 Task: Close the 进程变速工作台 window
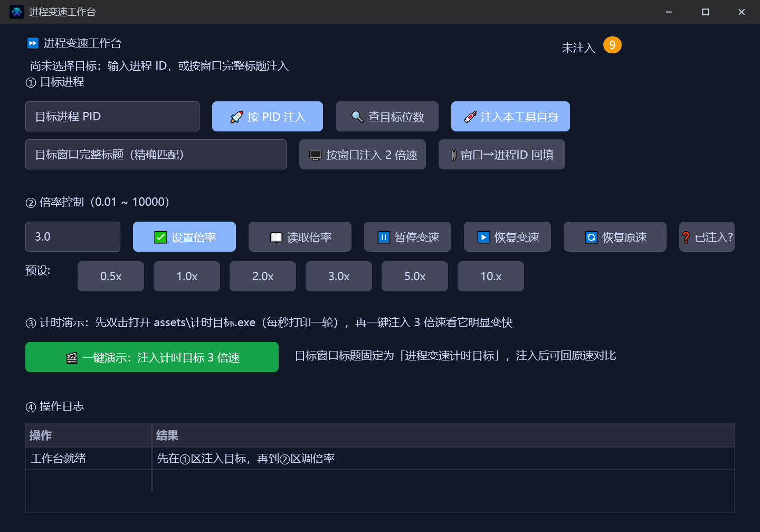(x=742, y=12)
